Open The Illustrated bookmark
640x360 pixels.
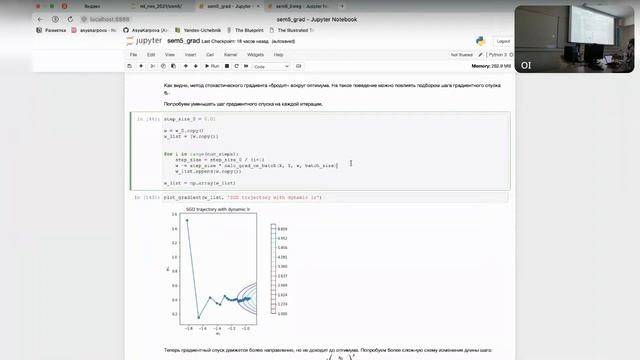point(291,30)
